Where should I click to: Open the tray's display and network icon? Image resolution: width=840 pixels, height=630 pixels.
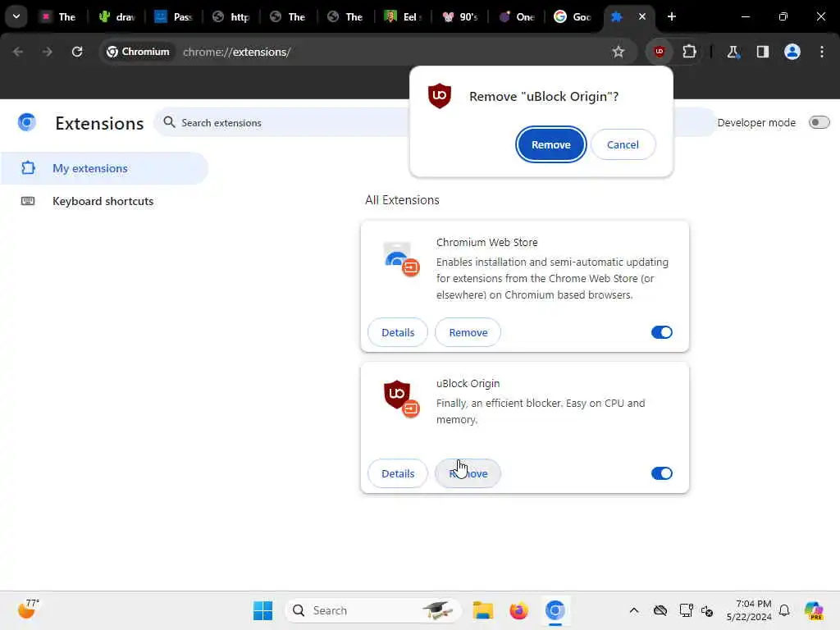pyautogui.click(x=685, y=610)
